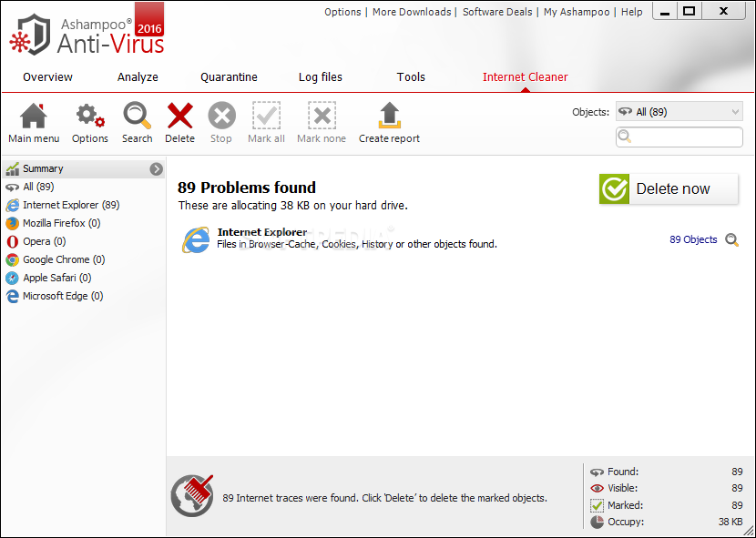
Task: Click the Microsoft Edge icon in sidebar
Action: (x=12, y=297)
